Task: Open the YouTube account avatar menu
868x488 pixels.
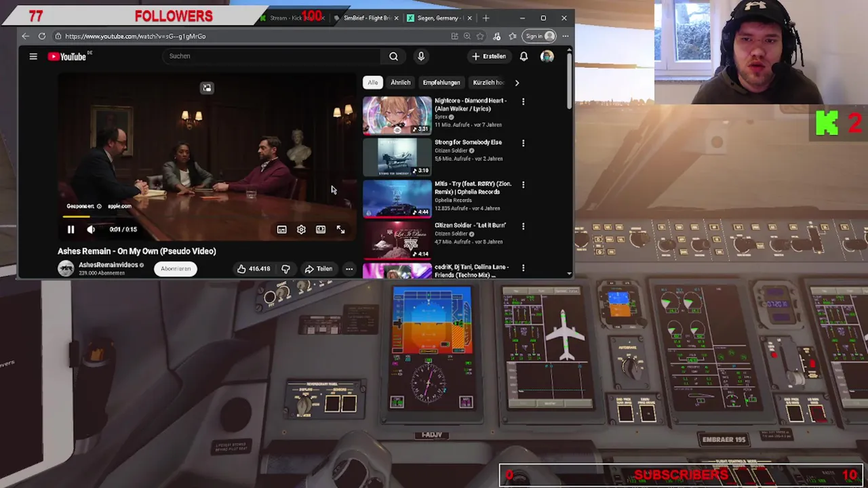Action: pyautogui.click(x=547, y=56)
